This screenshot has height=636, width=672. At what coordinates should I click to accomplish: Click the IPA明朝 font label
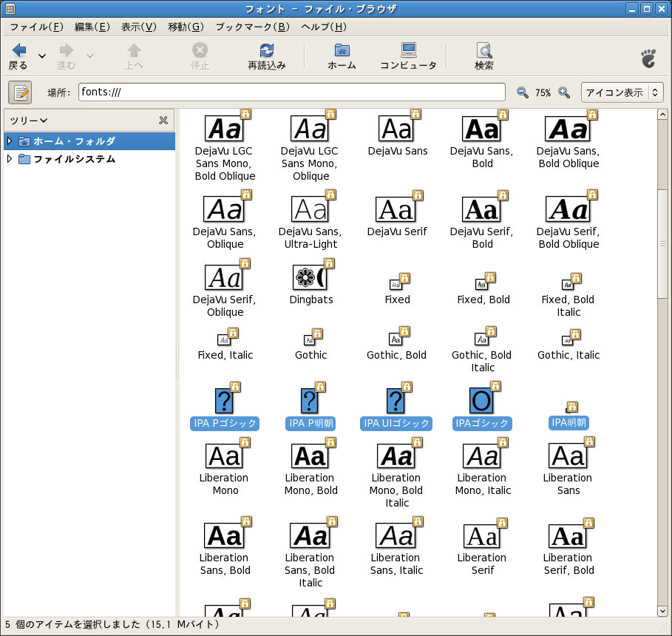click(x=569, y=423)
